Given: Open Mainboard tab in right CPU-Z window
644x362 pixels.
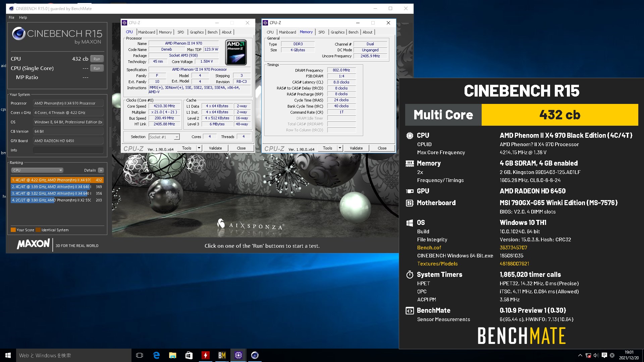Looking at the screenshot, I should [287, 32].
